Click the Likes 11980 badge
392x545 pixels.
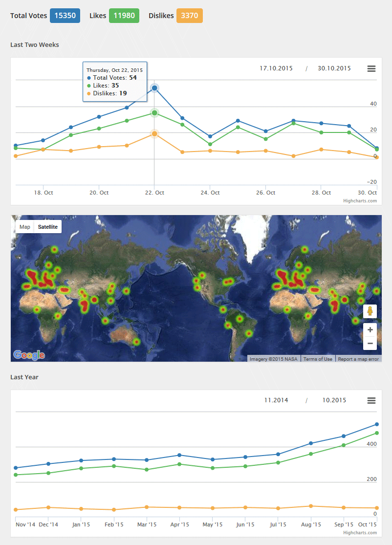(x=124, y=16)
